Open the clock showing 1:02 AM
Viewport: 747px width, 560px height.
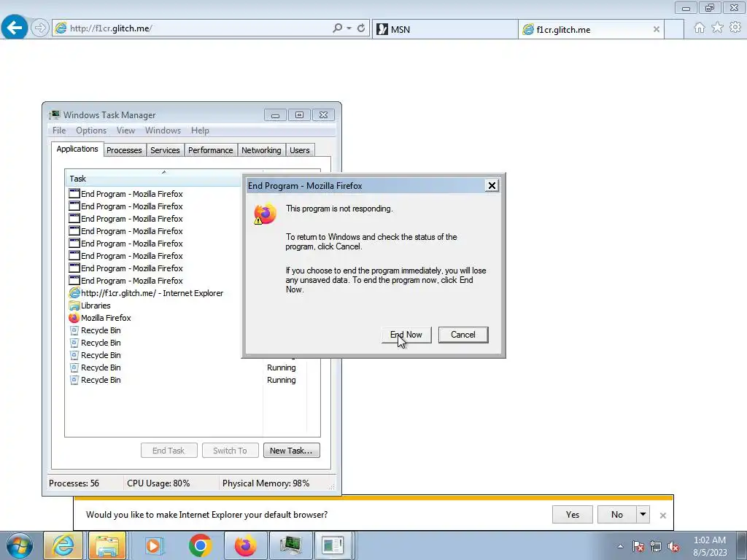click(x=710, y=546)
